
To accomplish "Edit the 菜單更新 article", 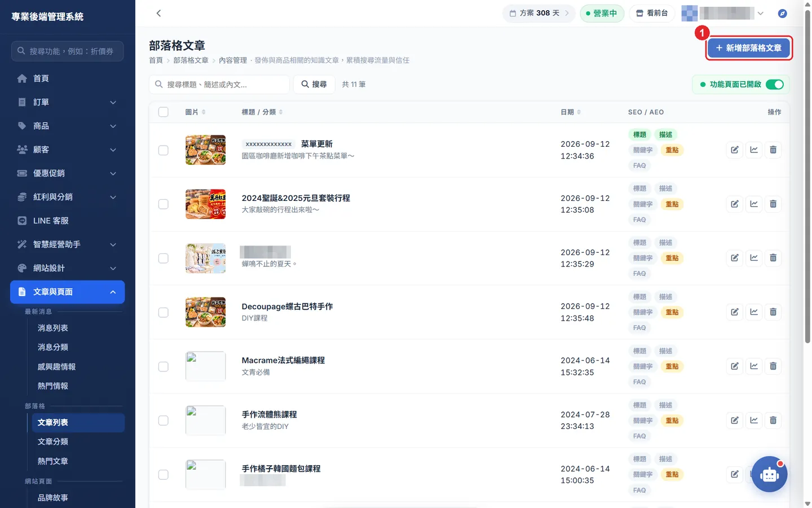I will [735, 150].
